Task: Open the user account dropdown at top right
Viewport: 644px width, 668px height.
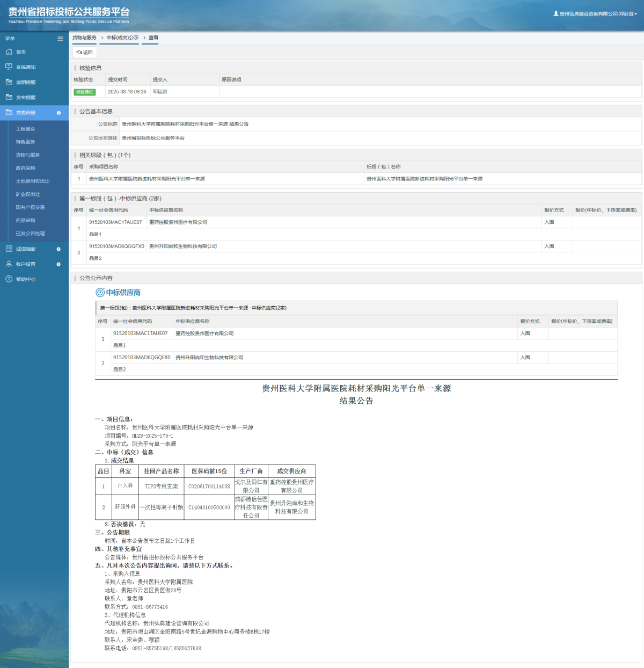Action: pyautogui.click(x=595, y=14)
